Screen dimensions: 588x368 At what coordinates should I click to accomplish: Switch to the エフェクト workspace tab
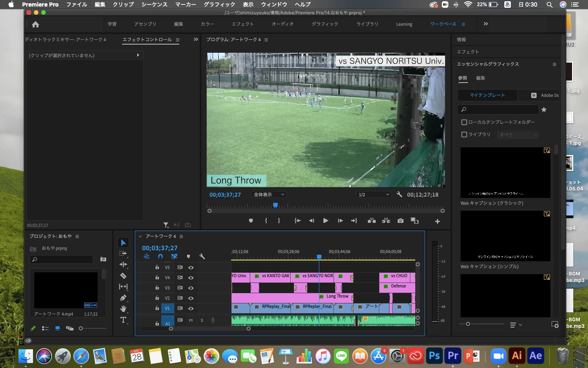pyautogui.click(x=243, y=24)
